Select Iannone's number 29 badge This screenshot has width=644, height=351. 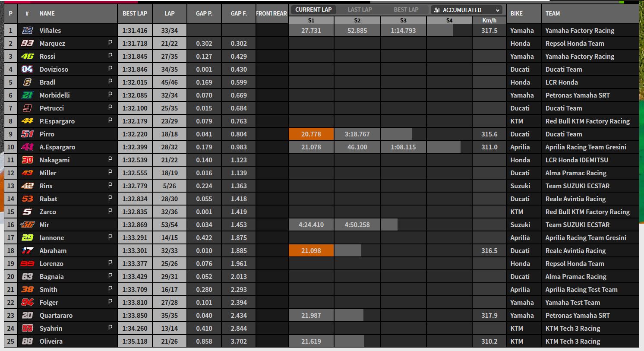coord(27,237)
